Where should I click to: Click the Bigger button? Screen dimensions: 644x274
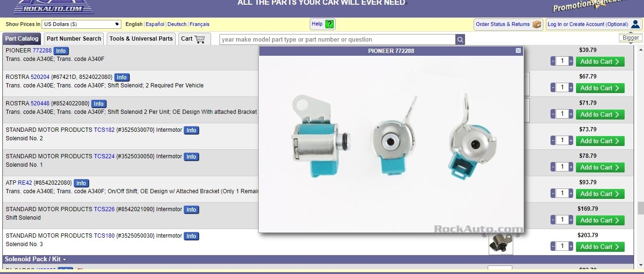point(631,38)
